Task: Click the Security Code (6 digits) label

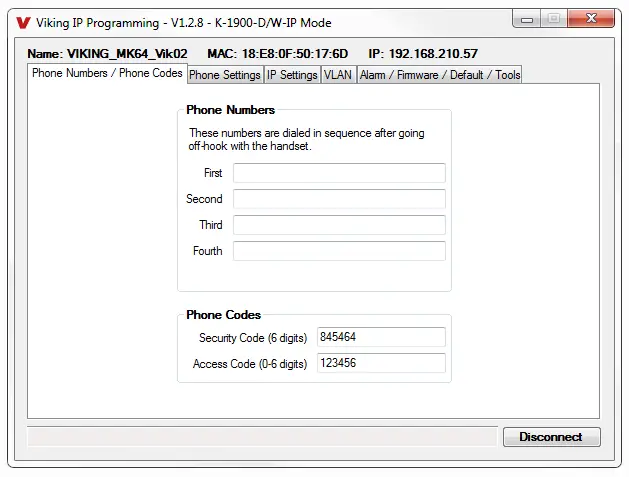Action: pos(253,338)
